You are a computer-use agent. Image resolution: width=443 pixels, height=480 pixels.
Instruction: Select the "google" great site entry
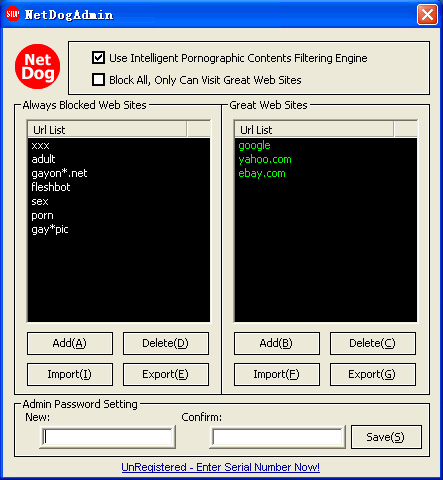(x=254, y=145)
